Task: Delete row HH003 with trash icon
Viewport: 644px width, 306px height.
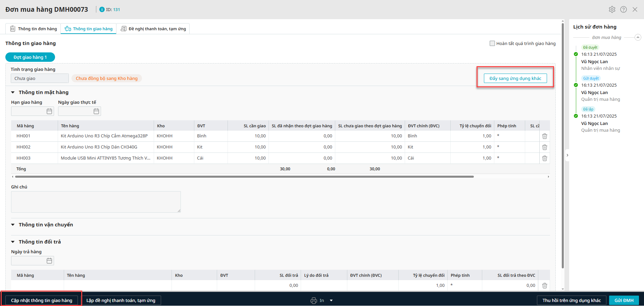Action: click(x=545, y=158)
